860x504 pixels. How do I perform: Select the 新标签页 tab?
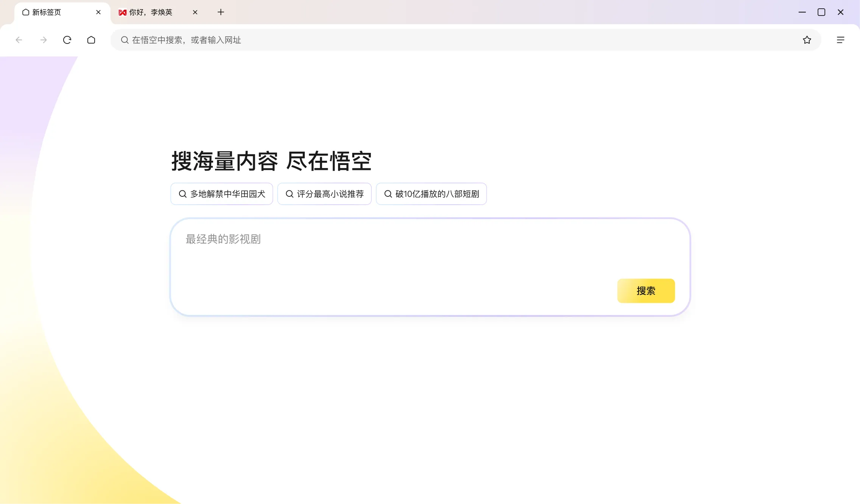62,12
